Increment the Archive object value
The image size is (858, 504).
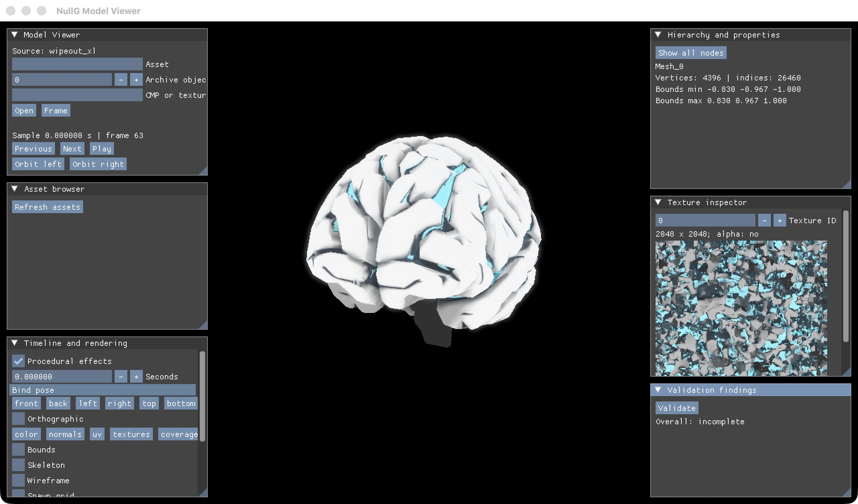point(136,80)
